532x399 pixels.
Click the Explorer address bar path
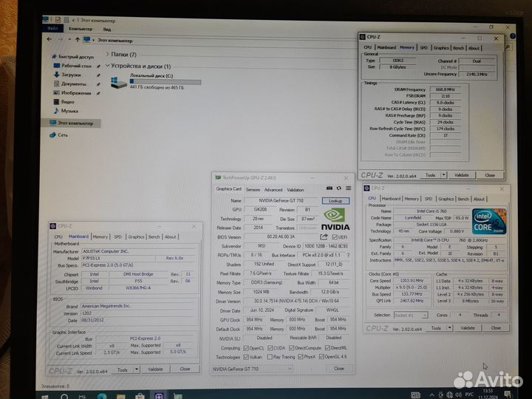(115, 41)
